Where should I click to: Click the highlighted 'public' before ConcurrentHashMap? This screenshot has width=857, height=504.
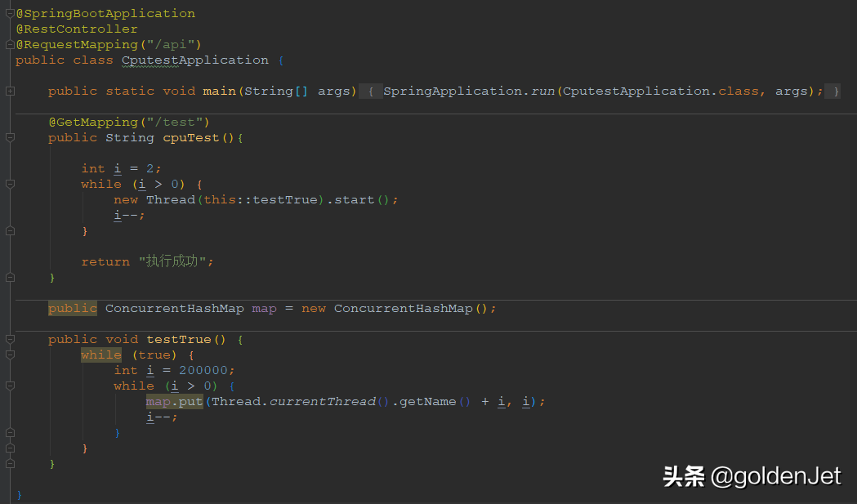click(72, 309)
